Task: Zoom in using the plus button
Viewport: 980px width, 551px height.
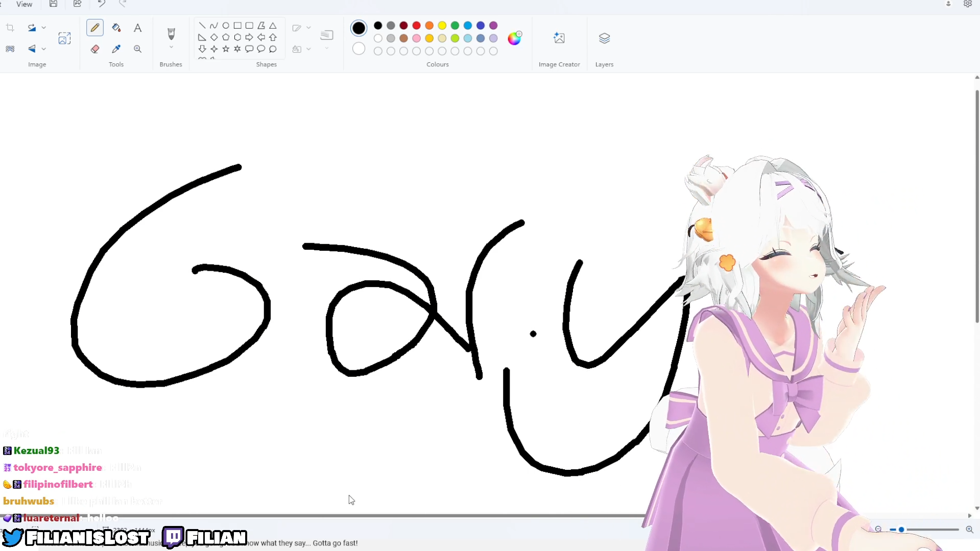Action: 969,530
